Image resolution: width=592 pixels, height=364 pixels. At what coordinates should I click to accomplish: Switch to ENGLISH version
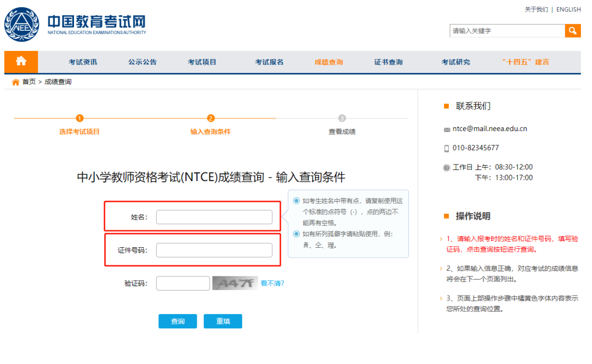(568, 9)
